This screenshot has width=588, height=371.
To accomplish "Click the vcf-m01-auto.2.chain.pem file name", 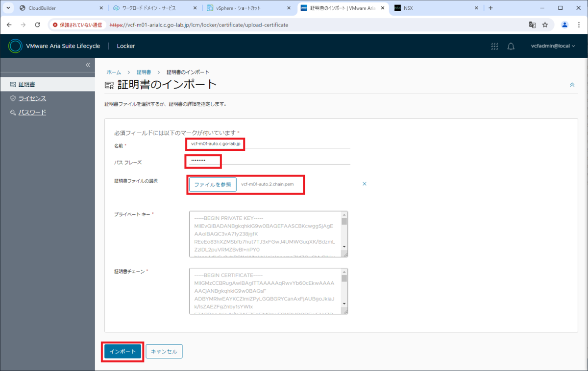I will point(268,185).
